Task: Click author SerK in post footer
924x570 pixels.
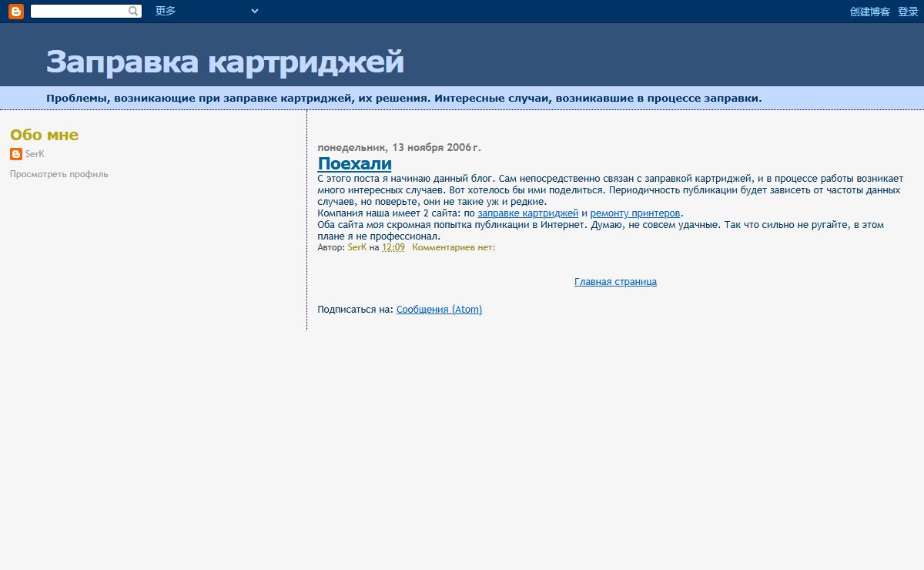Action: coord(357,247)
